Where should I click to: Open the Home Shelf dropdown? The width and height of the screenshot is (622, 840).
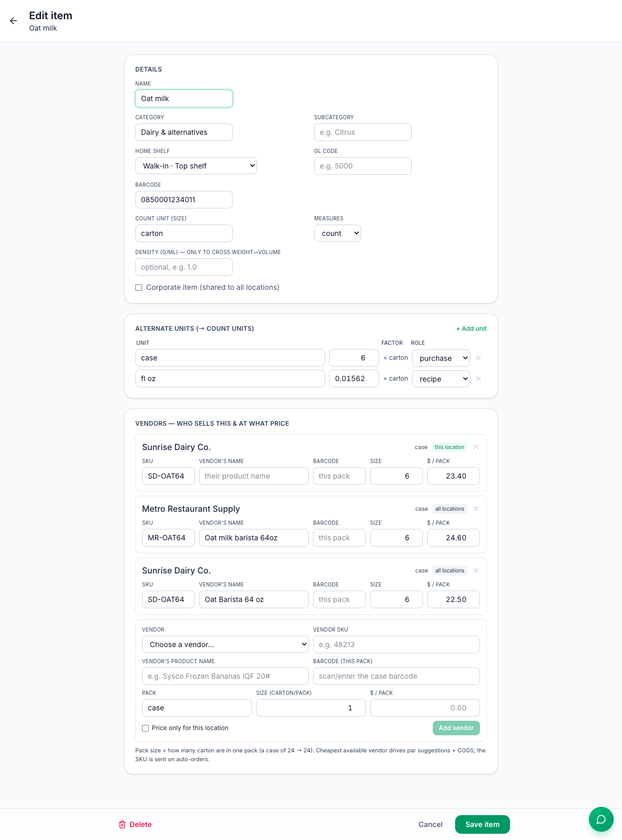click(x=196, y=166)
